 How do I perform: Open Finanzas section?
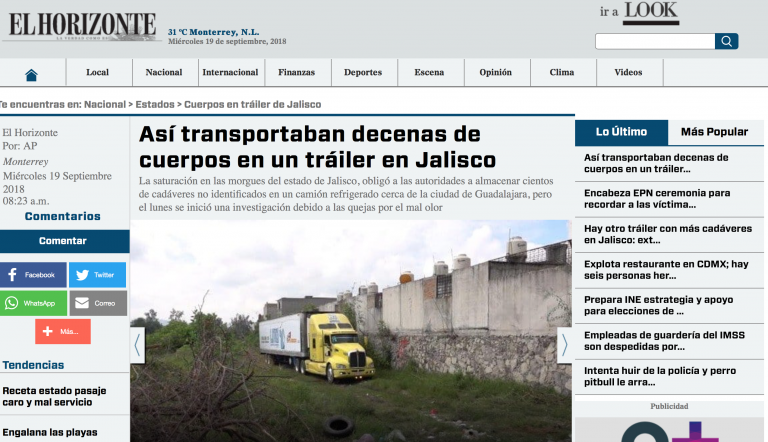point(297,73)
